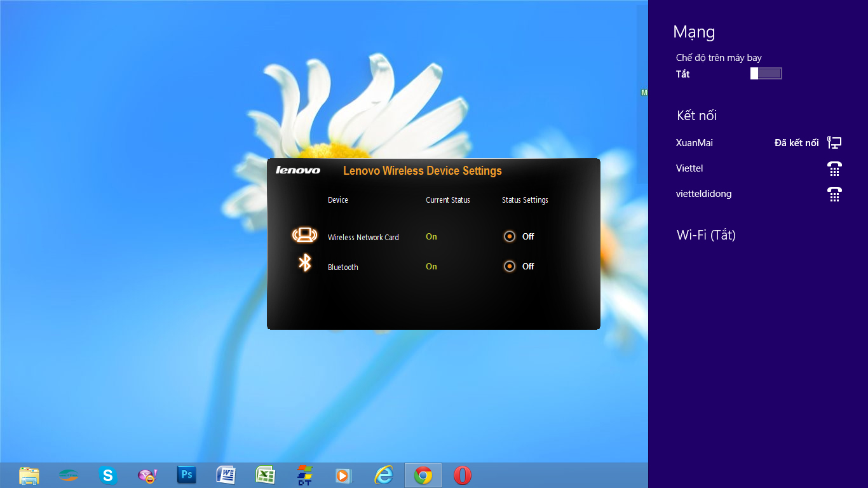Select the XuanMai connection

(758, 143)
